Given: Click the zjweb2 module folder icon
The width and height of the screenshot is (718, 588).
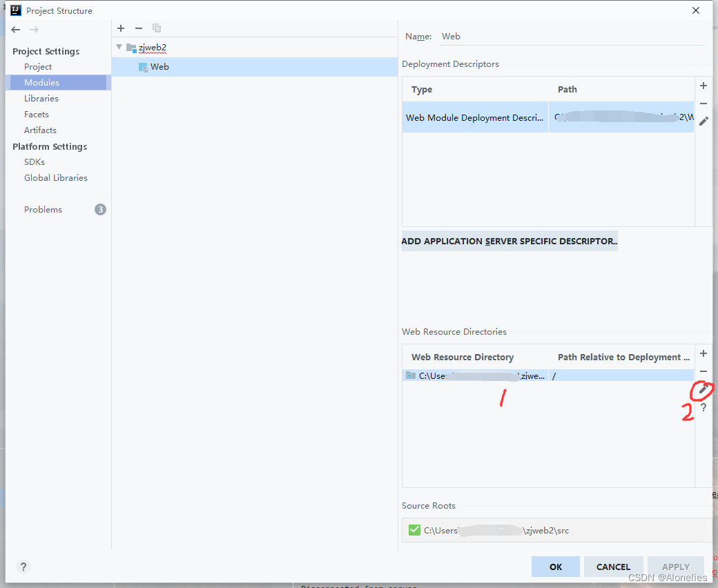Looking at the screenshot, I should click(131, 48).
